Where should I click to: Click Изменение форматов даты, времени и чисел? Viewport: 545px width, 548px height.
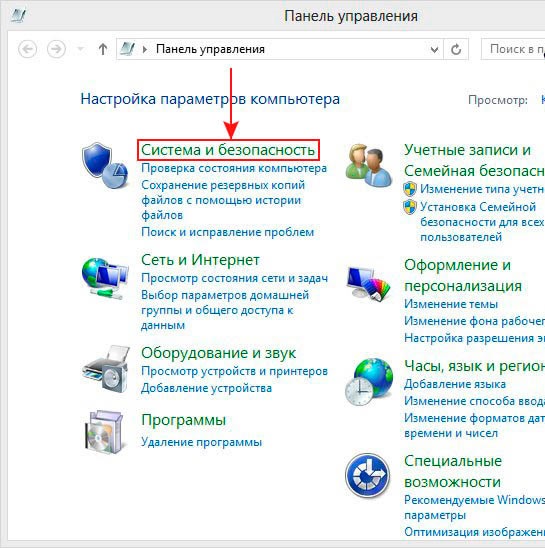click(474, 426)
